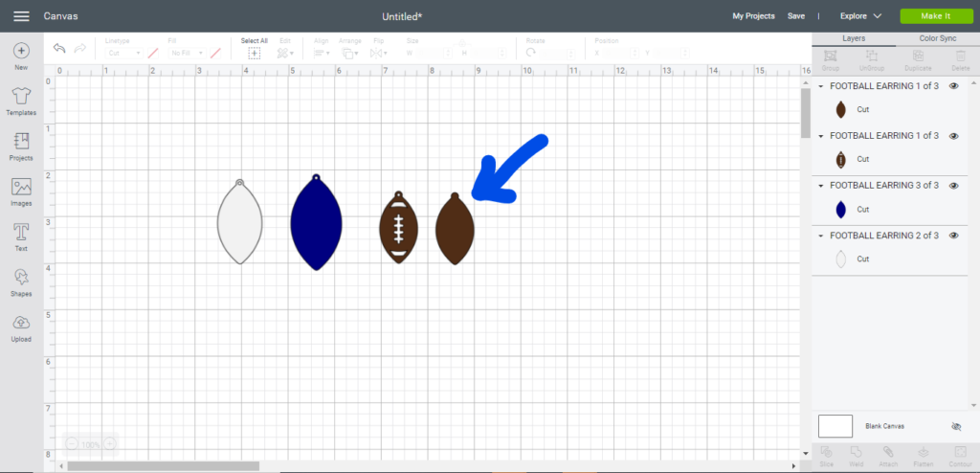Click the Slice tool
The image size is (980, 473).
tap(826, 458)
